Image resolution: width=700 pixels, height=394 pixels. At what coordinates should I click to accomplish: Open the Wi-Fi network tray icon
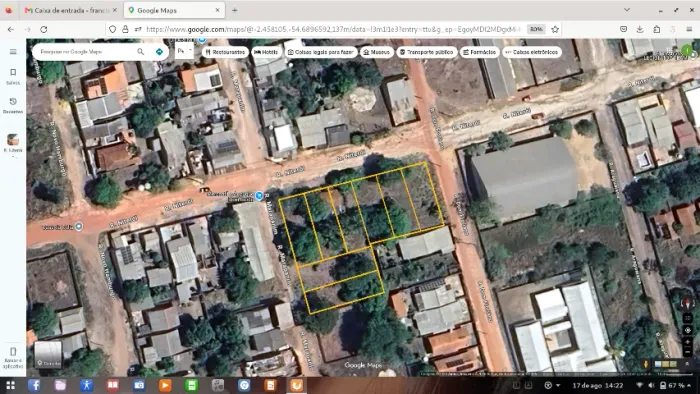[x=640, y=385]
